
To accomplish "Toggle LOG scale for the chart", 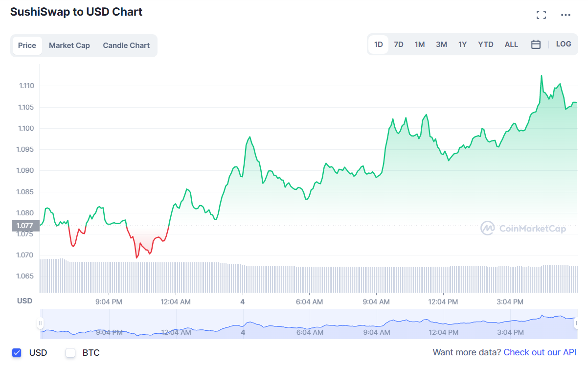I will coord(564,44).
